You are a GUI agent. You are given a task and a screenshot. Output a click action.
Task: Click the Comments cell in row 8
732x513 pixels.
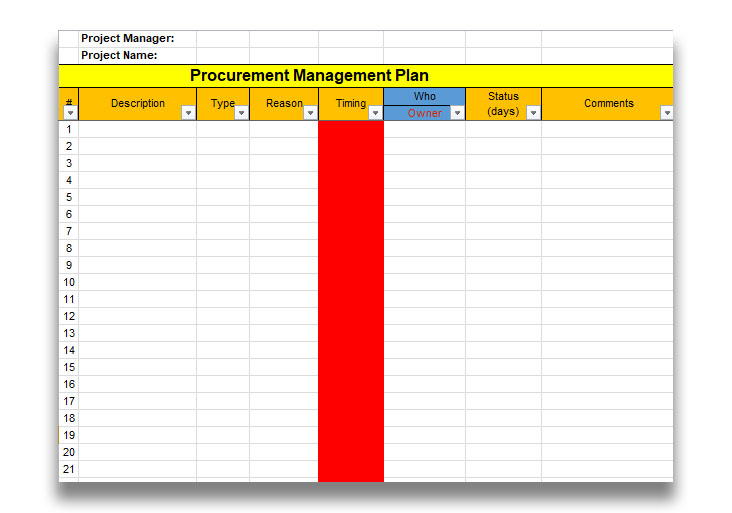click(x=607, y=248)
